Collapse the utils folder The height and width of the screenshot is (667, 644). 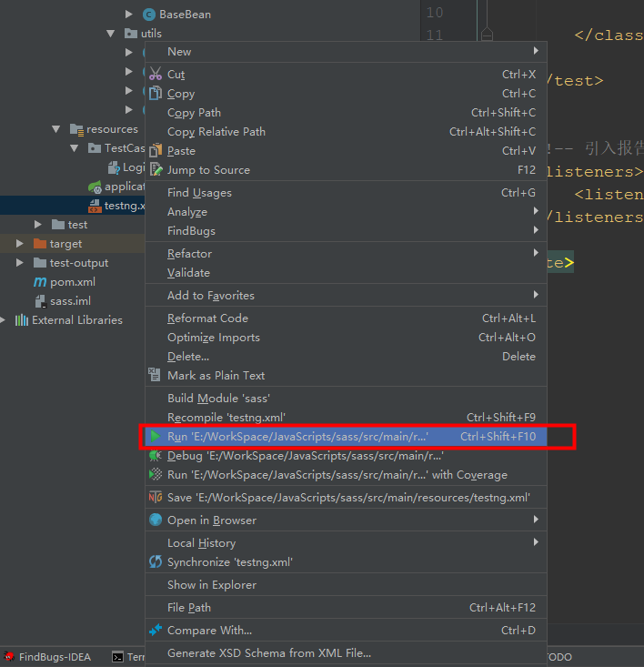[x=111, y=33]
